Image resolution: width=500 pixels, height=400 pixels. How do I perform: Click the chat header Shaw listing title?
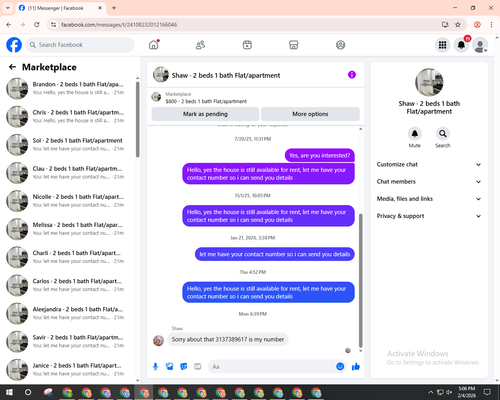226,75
